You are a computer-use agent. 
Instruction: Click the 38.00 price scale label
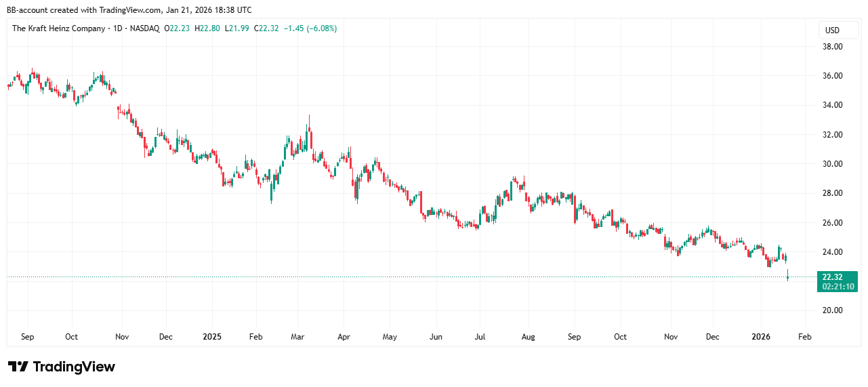[x=833, y=47]
